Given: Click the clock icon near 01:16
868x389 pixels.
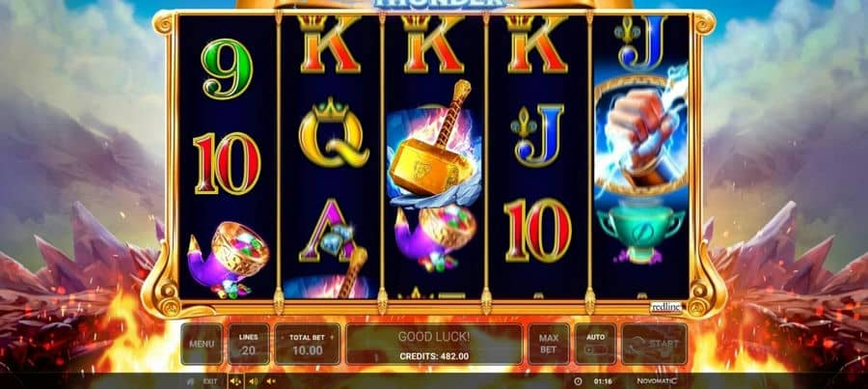Looking at the screenshot, I should (x=578, y=381).
